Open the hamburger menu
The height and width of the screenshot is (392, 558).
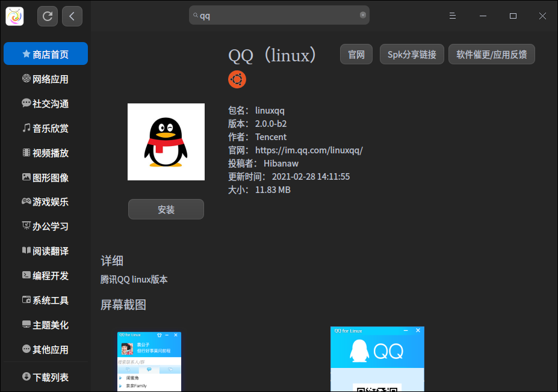[452, 16]
